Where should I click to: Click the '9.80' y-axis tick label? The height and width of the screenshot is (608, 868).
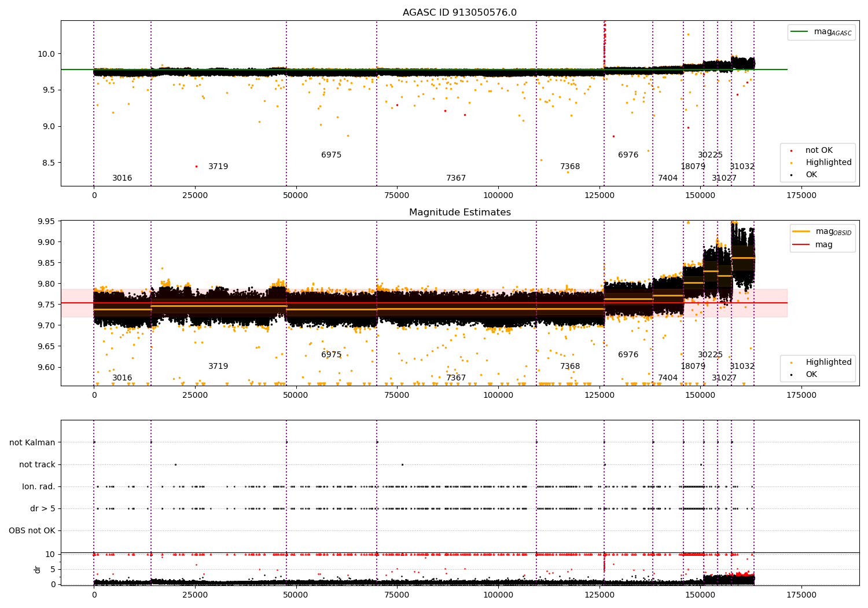tap(47, 284)
